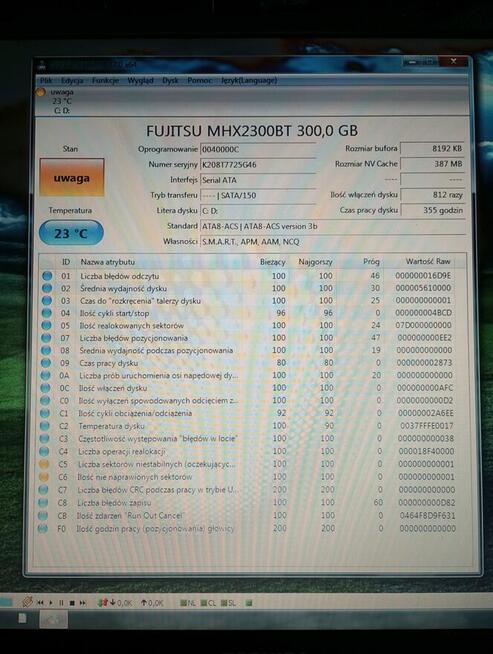The width and height of the screenshot is (493, 654).
Task: Click the NL indicator in the bottom bar
Action: pos(188,603)
